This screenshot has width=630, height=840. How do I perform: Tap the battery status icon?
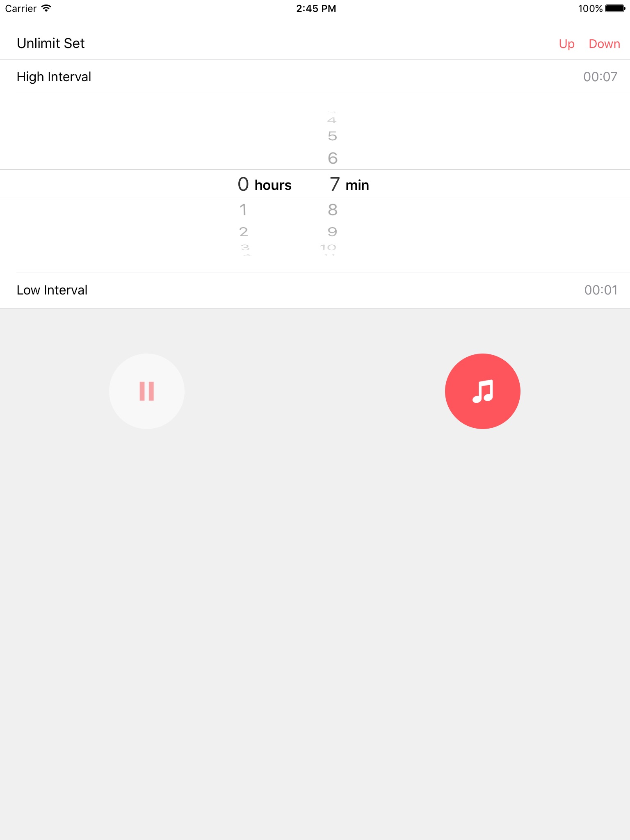point(615,8)
